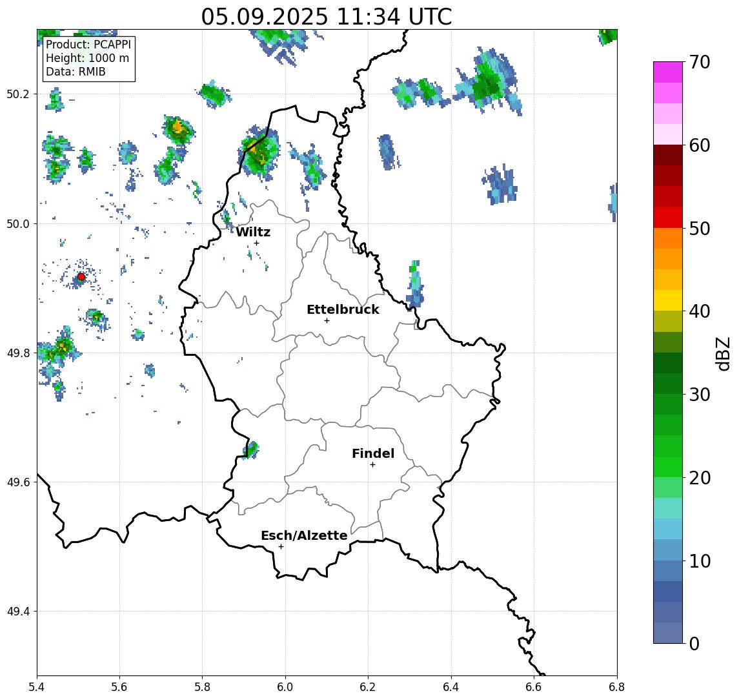The width and height of the screenshot is (739, 700).
Task: Click the Height: 1000 m text
Action: pos(87,58)
